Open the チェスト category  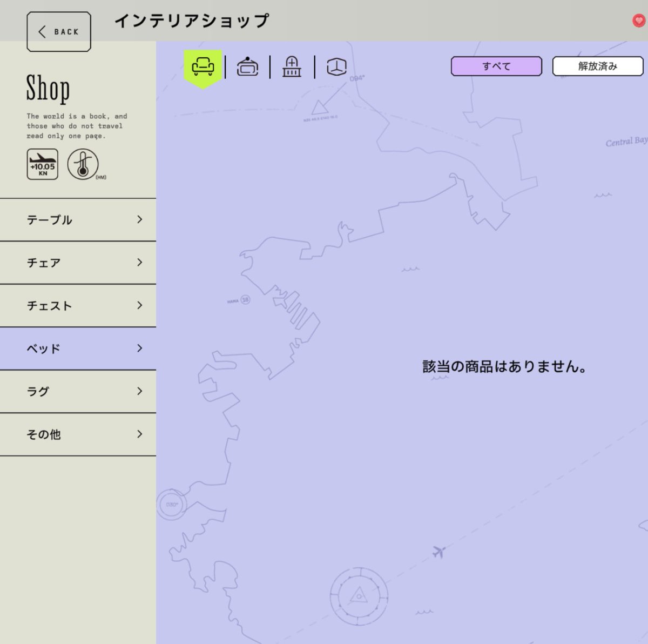click(78, 306)
